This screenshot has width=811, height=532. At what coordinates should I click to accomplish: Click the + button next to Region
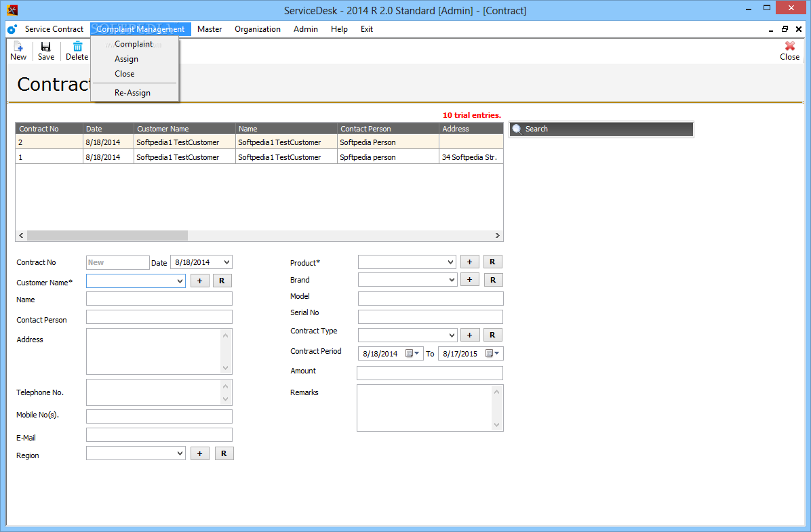pyautogui.click(x=199, y=453)
